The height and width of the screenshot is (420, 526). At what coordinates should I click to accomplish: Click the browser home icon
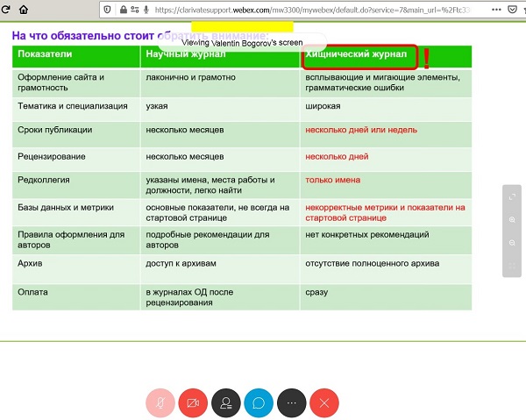pos(22,10)
